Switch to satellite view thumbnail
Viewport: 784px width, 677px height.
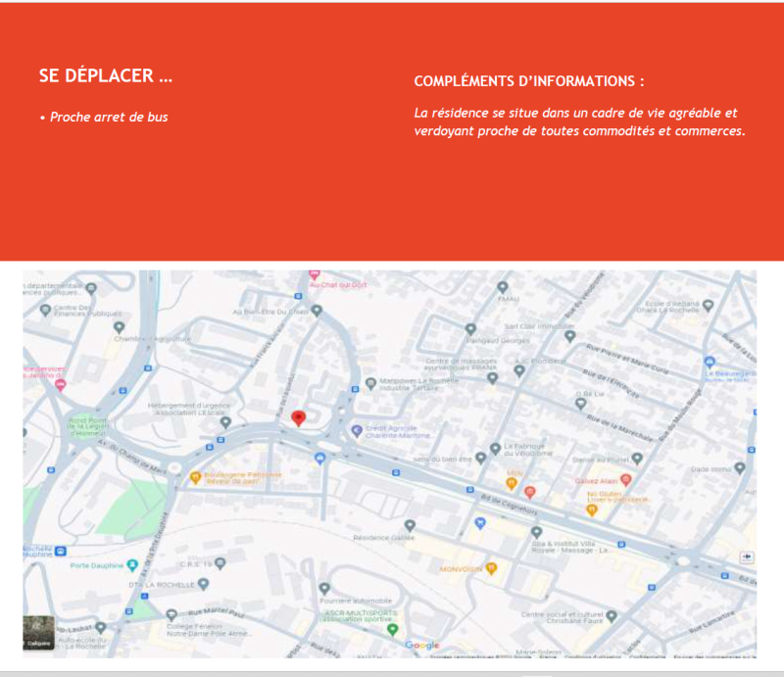pyautogui.click(x=39, y=632)
